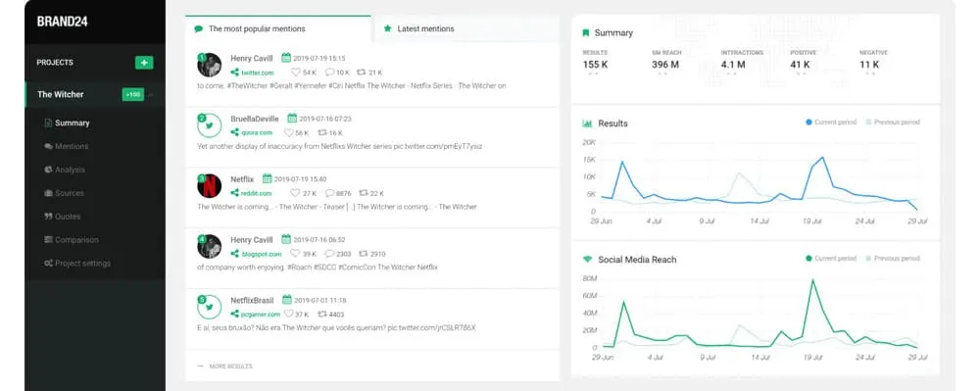Toggle Current period in Social Media Reach legend
The image size is (980, 391).
[831, 259]
